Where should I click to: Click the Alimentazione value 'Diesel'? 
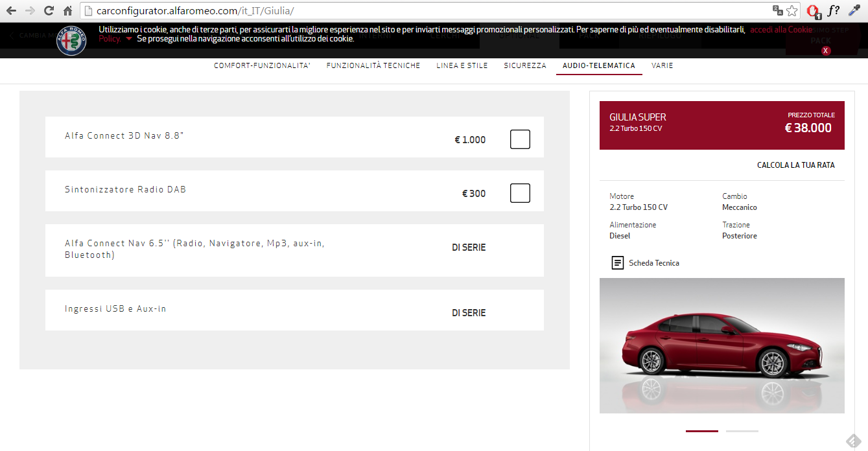[x=620, y=236]
